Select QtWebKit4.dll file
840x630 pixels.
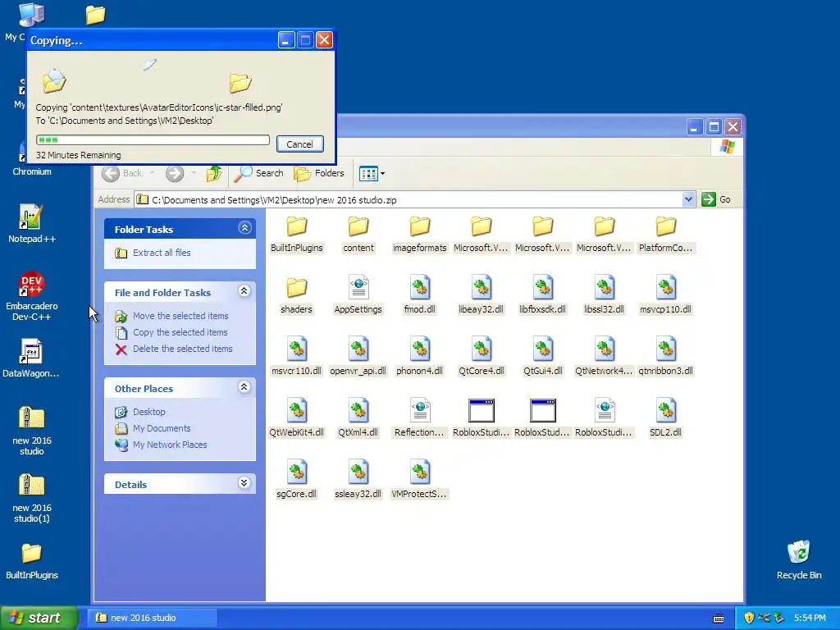point(296,419)
